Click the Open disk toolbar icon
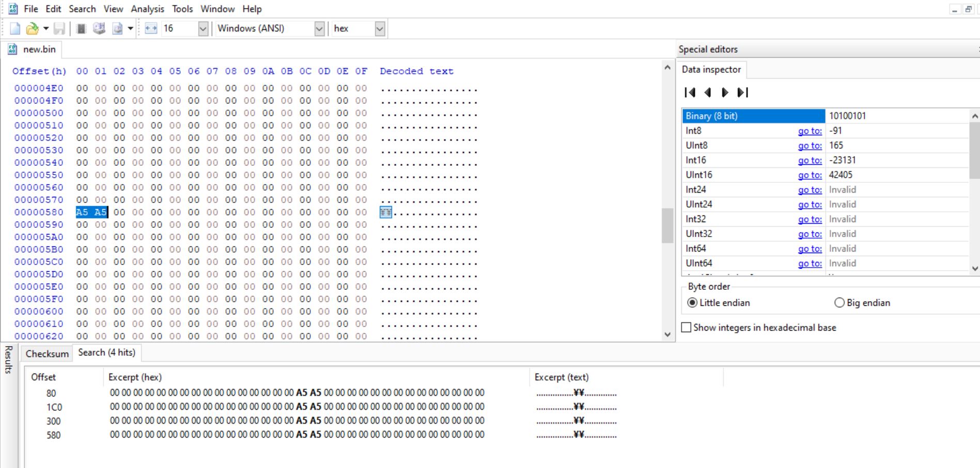 [99, 28]
